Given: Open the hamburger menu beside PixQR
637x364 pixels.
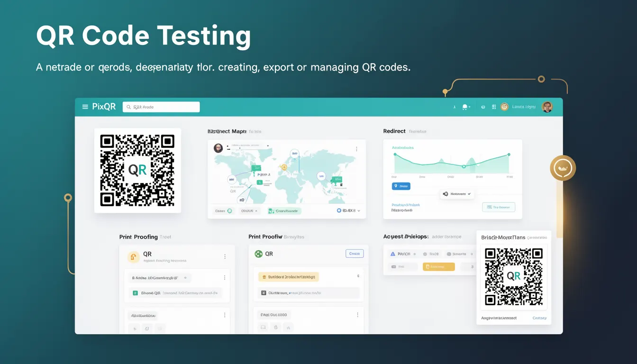Looking at the screenshot, I should [85, 107].
